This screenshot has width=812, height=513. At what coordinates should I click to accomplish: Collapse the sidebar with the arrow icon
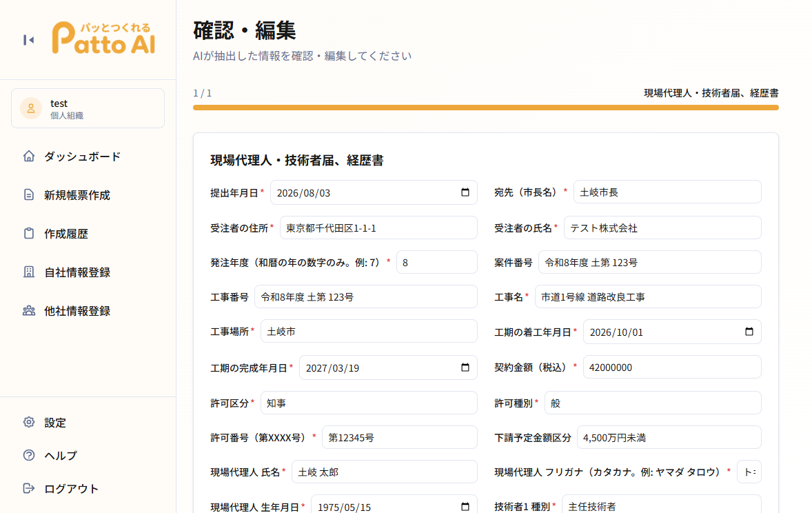(28, 40)
